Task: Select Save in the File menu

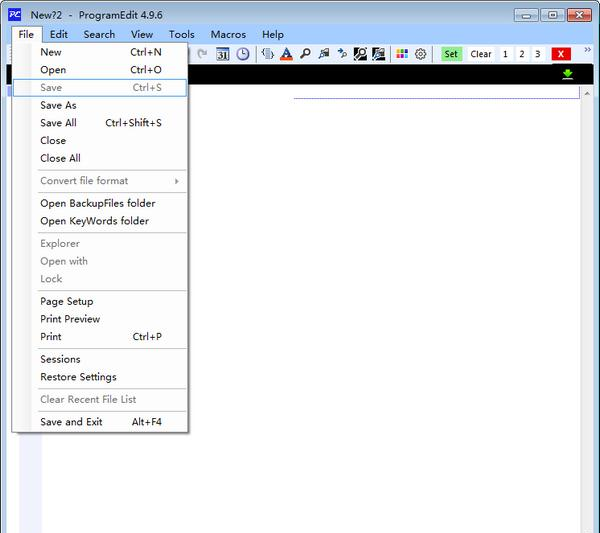Action: pyautogui.click(x=100, y=88)
